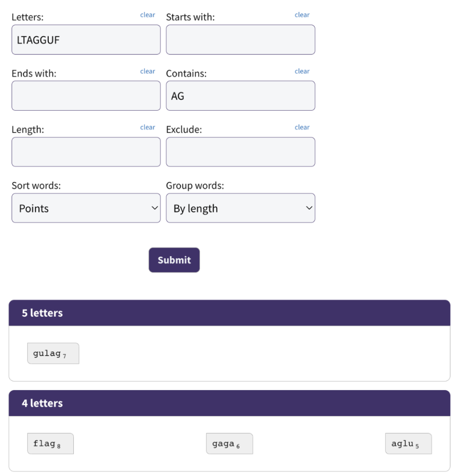Focus the Starts with input field
The height and width of the screenshot is (476, 458).
coord(241,40)
